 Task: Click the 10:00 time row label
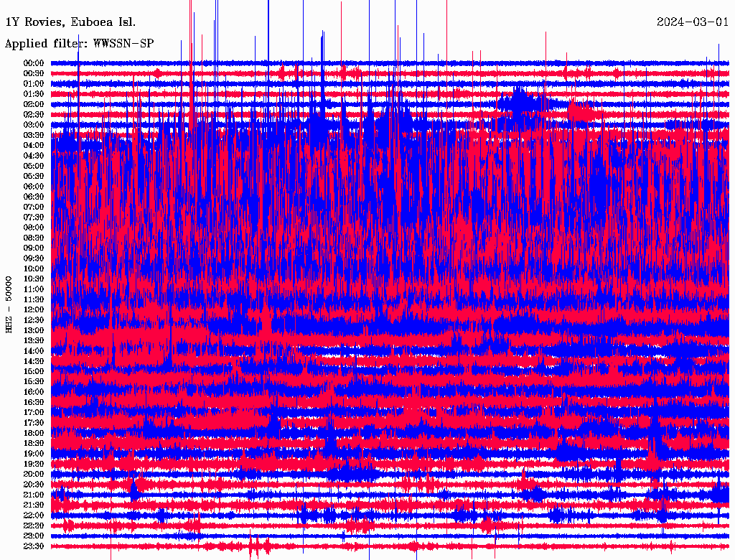[34, 269]
